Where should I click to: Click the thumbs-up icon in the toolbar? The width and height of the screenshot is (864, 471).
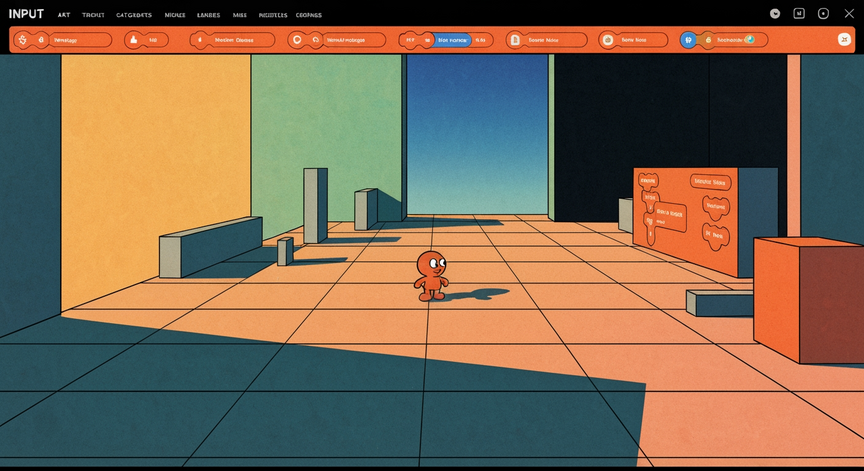tap(133, 40)
